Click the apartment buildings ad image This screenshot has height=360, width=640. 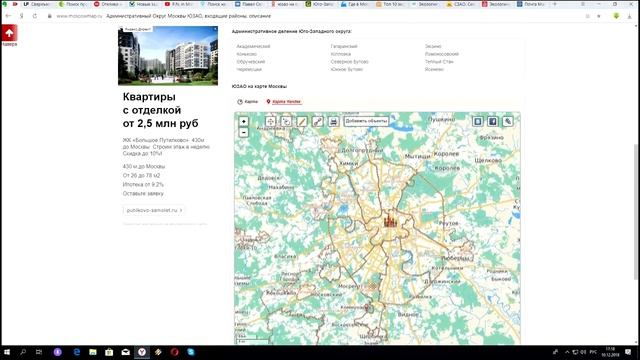(x=168, y=56)
